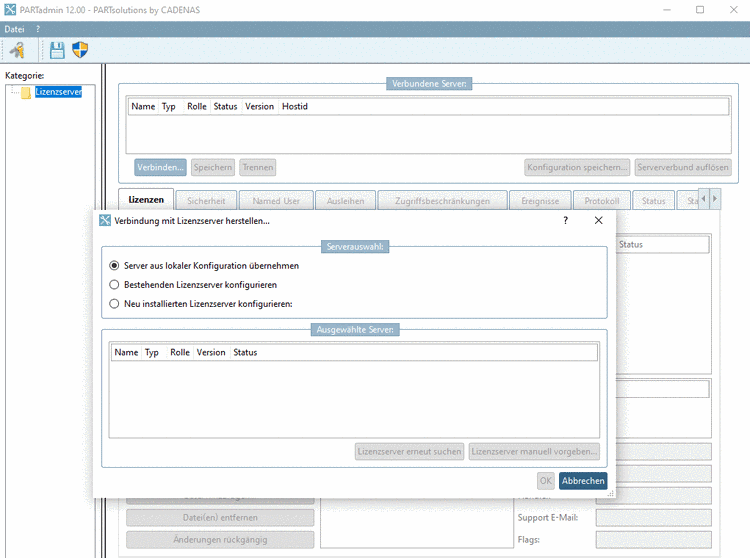Click the help question mark in dialog
This screenshot has height=558, width=750.
pyautogui.click(x=566, y=220)
